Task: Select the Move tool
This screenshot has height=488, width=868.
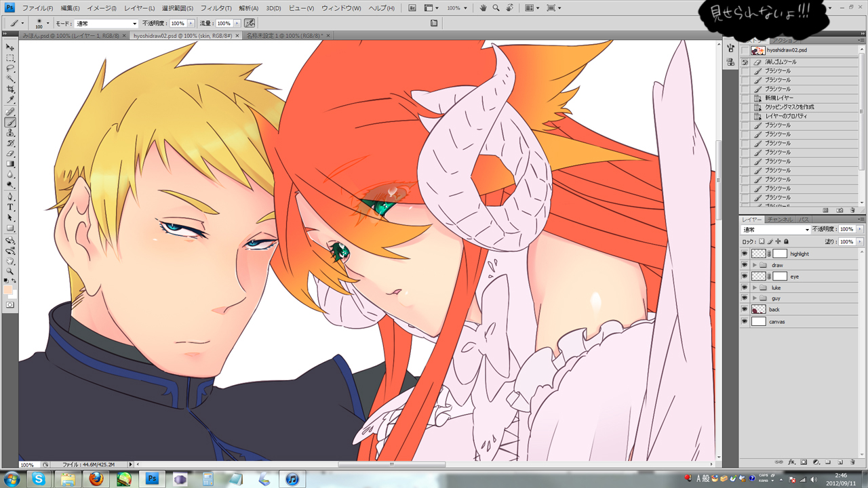Action: click(x=10, y=47)
